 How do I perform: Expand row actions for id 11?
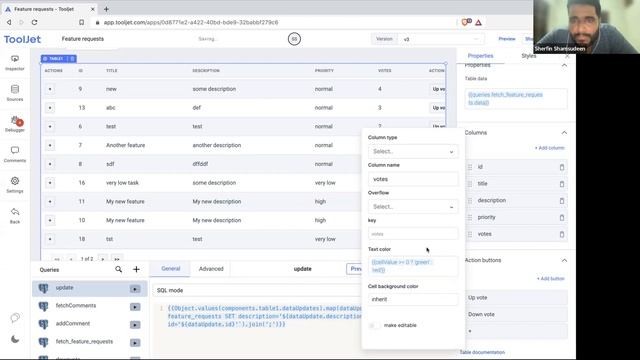point(50,202)
